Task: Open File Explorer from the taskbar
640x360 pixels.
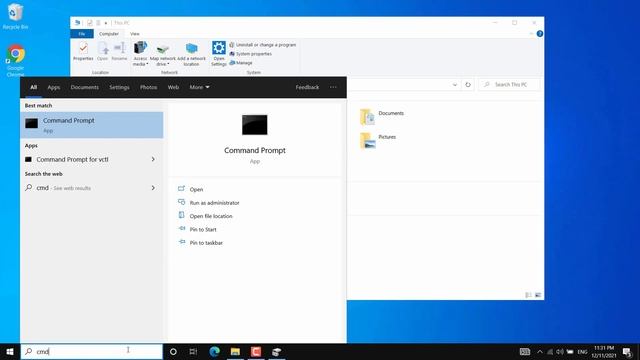Action: pyautogui.click(x=235, y=351)
